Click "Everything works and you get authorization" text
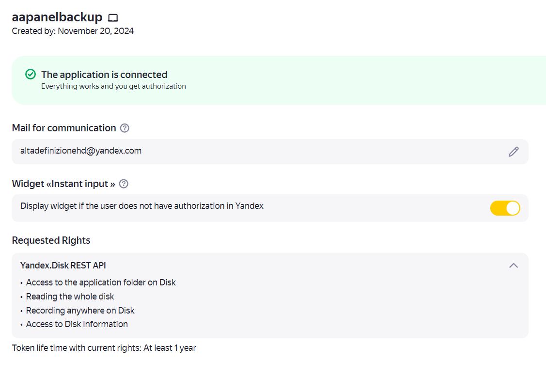Screen dimensions: 546x392 point(113,86)
